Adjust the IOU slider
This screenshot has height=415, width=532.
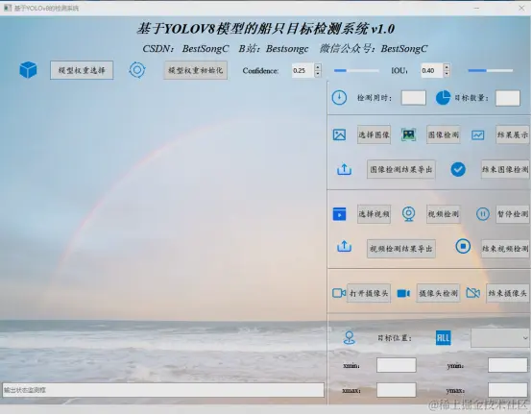tap(491, 70)
